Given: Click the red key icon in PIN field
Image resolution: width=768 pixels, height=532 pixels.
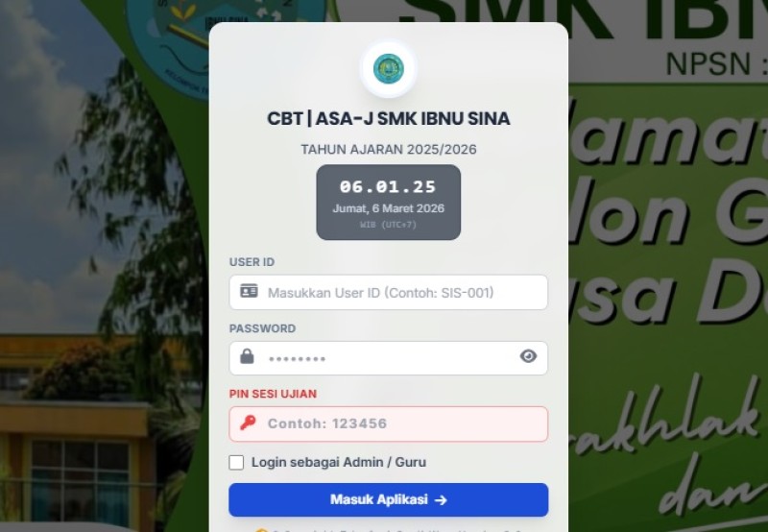Looking at the screenshot, I should point(248,423).
